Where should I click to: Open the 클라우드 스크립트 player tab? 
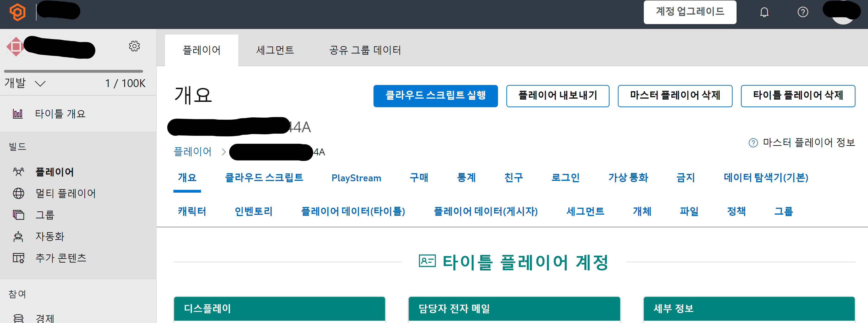(264, 178)
